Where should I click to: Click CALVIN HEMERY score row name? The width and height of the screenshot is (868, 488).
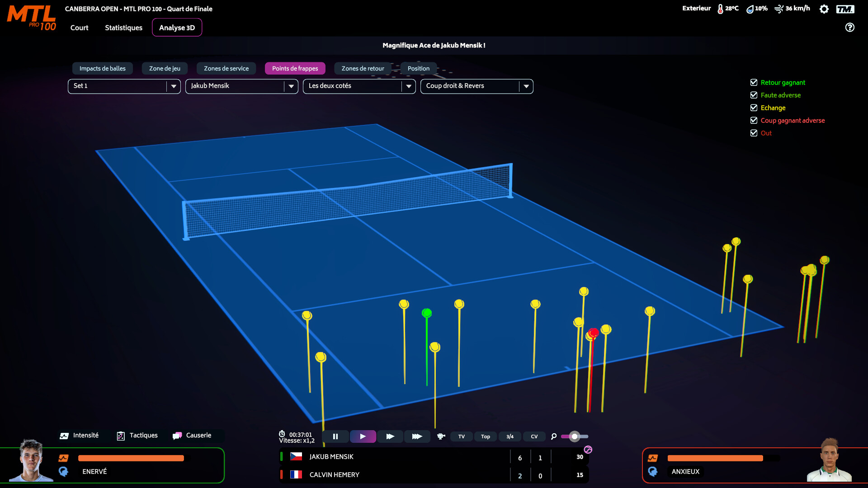[335, 474]
